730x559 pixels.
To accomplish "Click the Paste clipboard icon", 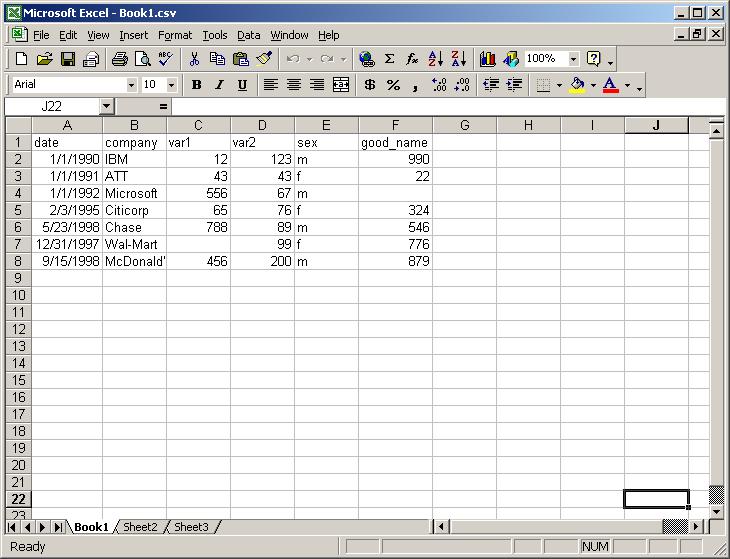I will coord(240,59).
